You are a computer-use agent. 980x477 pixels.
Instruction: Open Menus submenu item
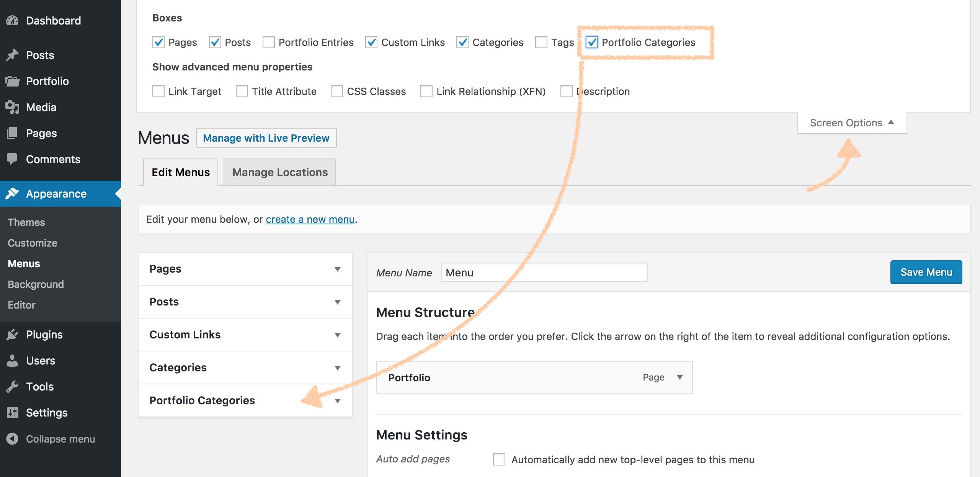pyautogui.click(x=24, y=264)
